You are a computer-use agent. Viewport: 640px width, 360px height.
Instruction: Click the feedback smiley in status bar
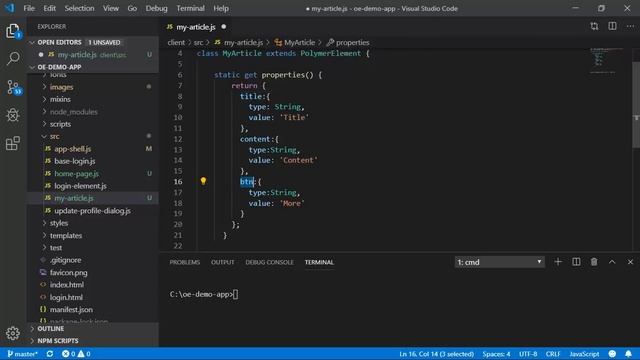[x=612, y=354]
